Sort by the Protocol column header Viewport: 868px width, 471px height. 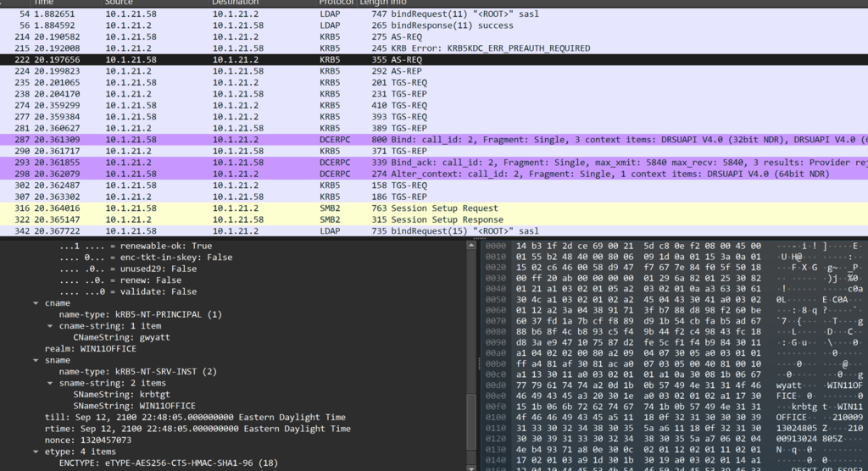(337, 3)
